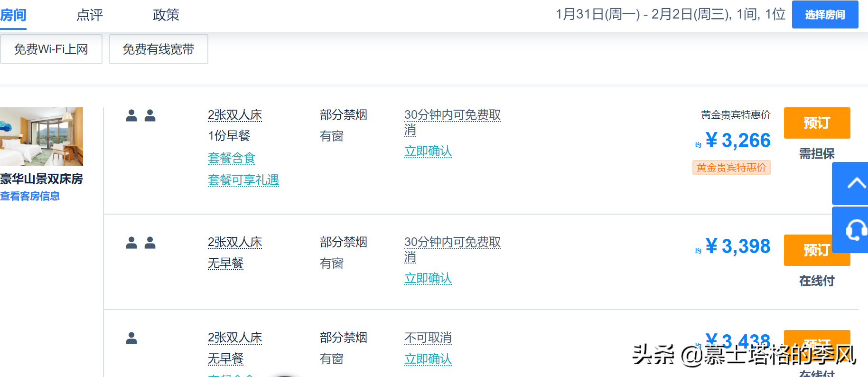Open the 豪华山景双床房 room photo

click(41, 137)
